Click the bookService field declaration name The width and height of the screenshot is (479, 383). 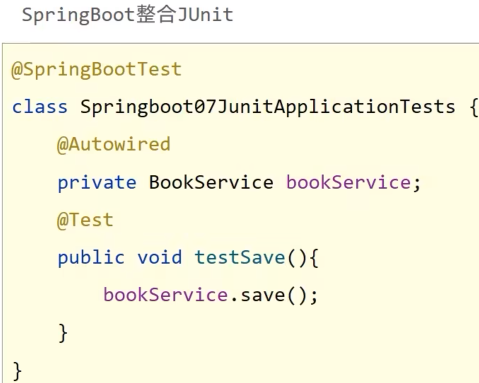pos(348,183)
